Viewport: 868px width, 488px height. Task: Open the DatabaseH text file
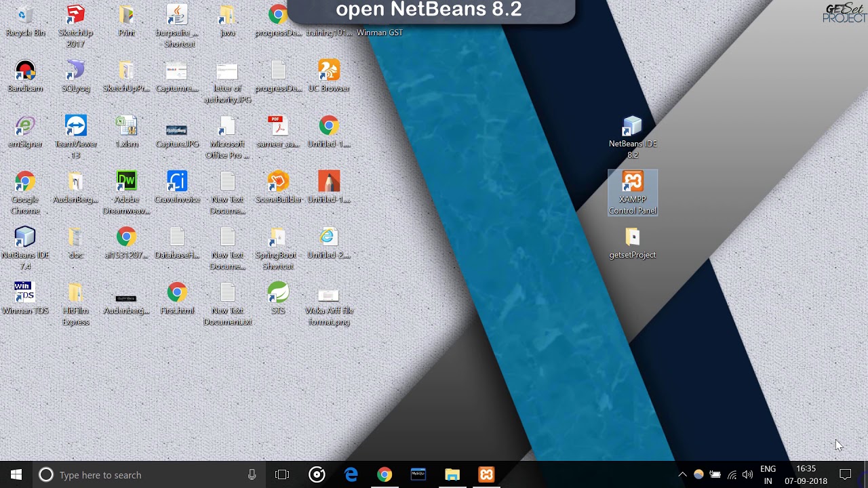(x=176, y=243)
